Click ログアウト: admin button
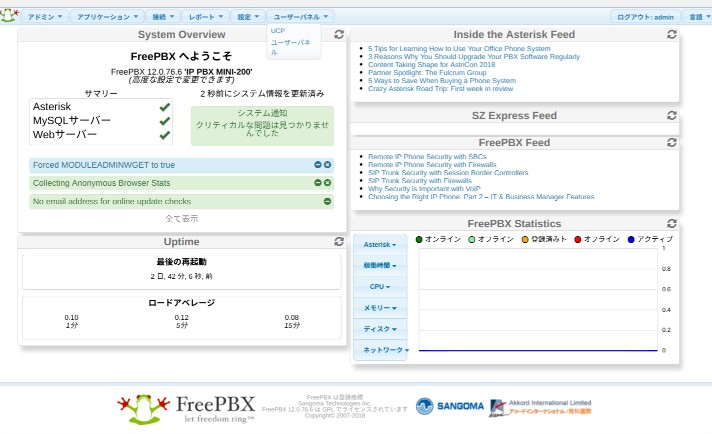This screenshot has height=434, width=712. click(645, 17)
